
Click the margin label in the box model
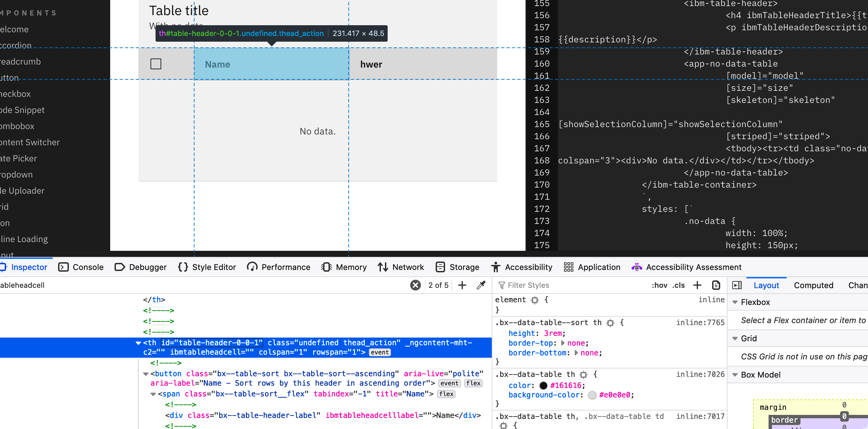[773, 408]
